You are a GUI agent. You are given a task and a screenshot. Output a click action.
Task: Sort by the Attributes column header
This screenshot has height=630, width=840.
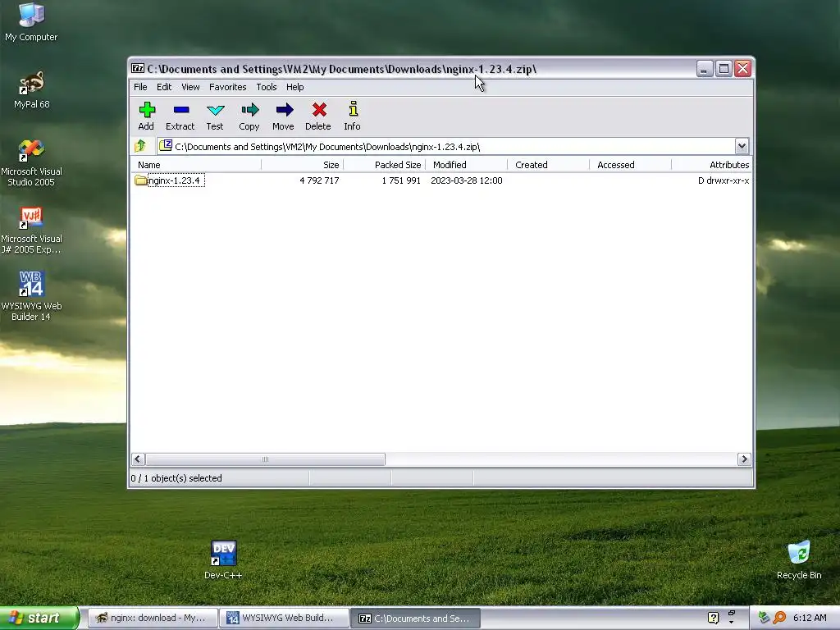pyautogui.click(x=711, y=165)
